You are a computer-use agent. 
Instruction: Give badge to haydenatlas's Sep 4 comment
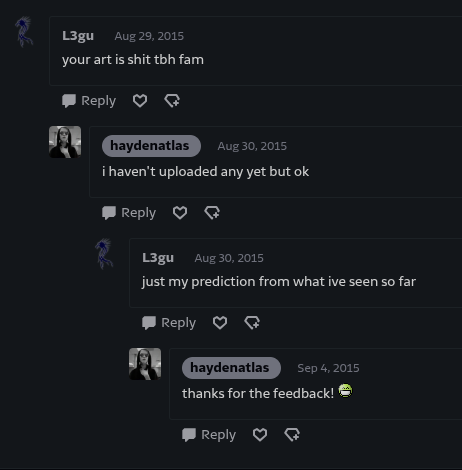coord(292,435)
